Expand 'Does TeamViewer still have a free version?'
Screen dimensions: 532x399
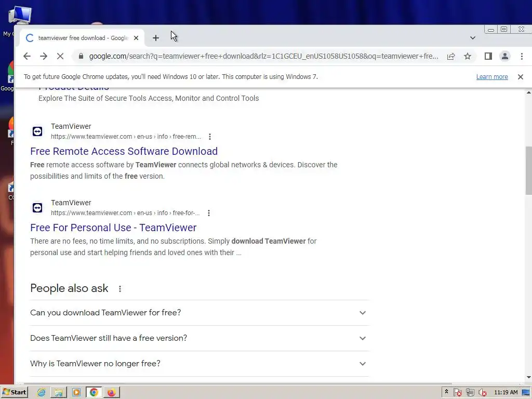point(199,338)
